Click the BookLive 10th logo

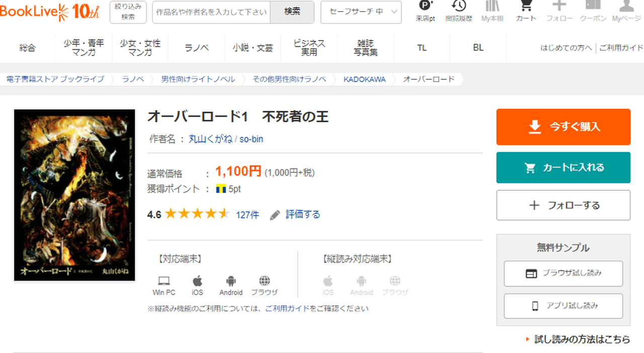coord(50,12)
